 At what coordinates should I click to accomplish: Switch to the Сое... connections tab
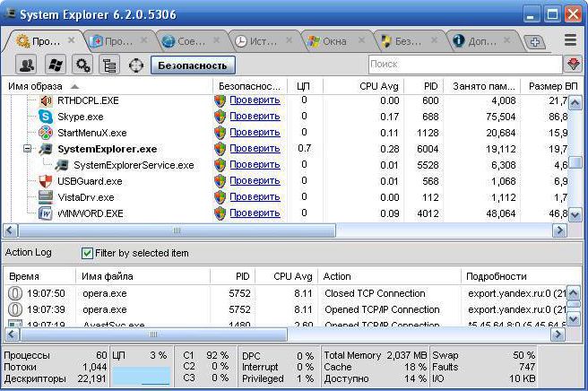click(x=191, y=41)
